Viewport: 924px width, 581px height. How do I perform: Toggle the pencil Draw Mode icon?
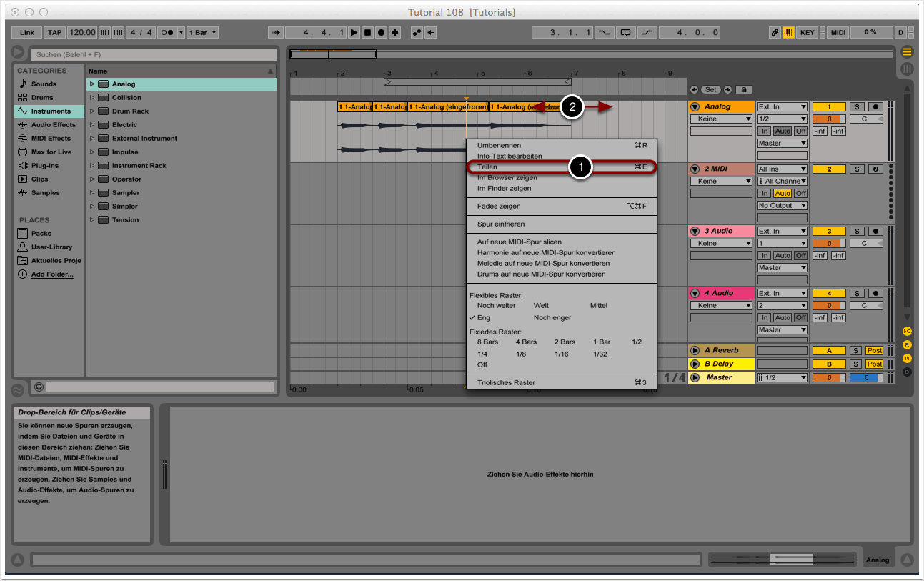pos(775,33)
